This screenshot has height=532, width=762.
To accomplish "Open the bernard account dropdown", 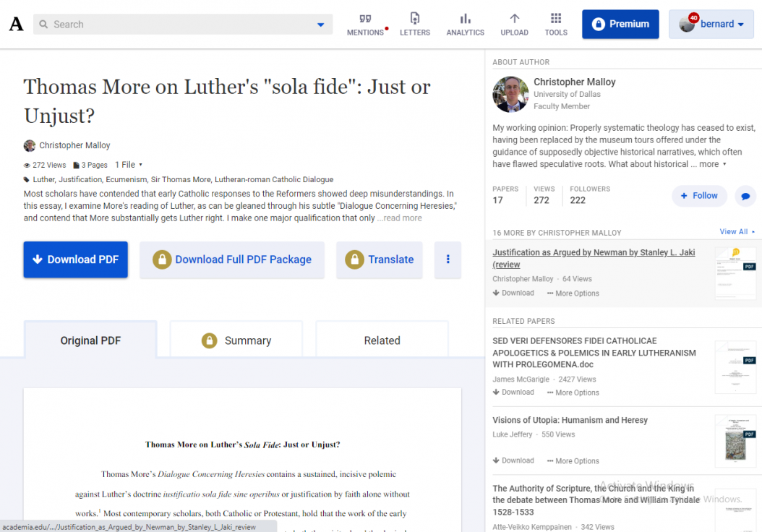I will pyautogui.click(x=711, y=24).
